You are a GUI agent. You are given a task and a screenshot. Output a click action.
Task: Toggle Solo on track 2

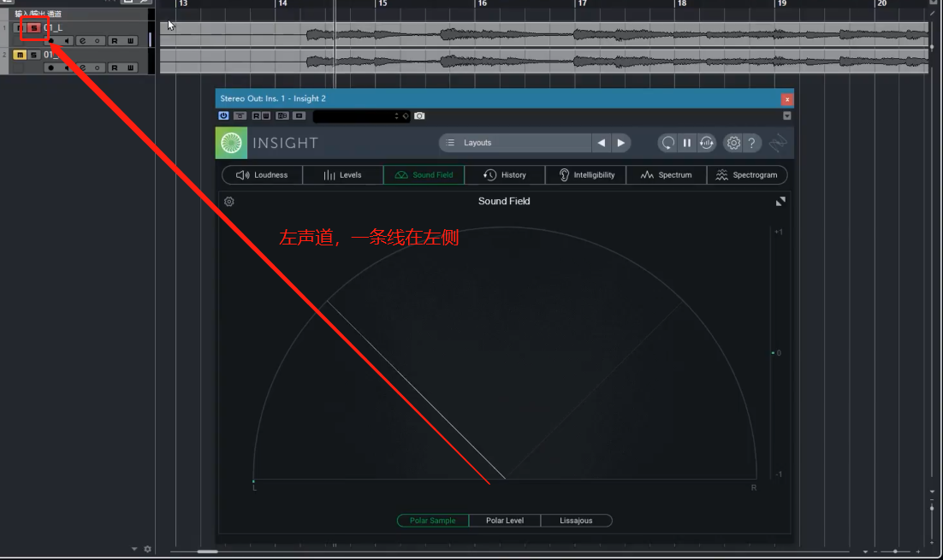(x=33, y=55)
